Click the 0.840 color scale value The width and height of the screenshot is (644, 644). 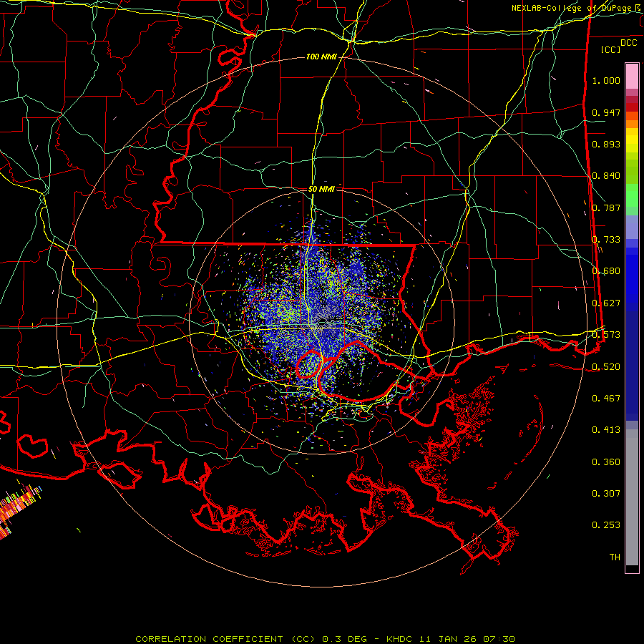pyautogui.click(x=606, y=176)
